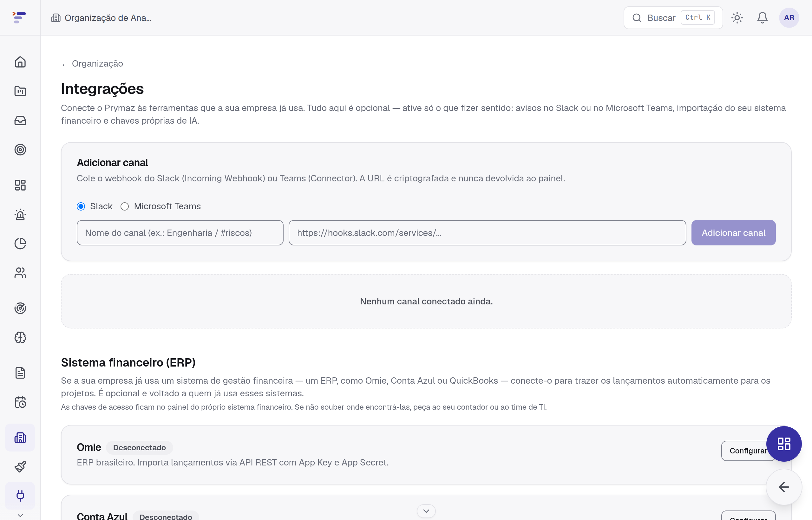Click the Adicionar canal button

pos(733,233)
